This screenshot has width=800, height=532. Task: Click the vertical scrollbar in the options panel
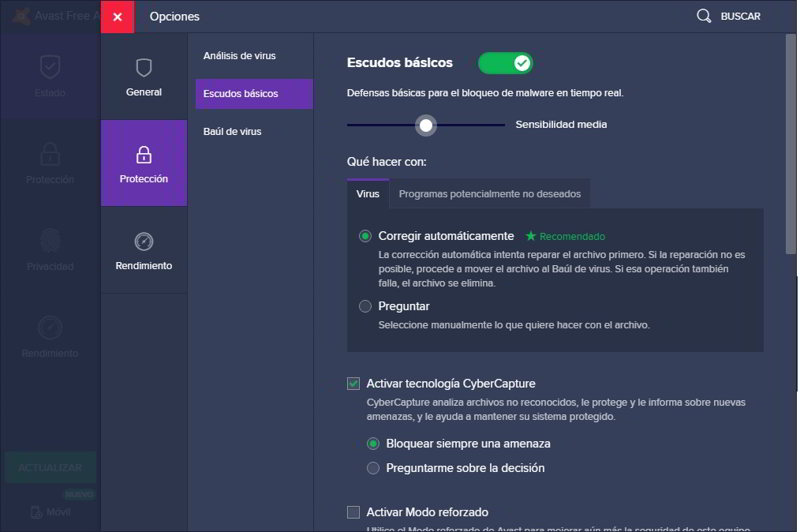tap(791, 144)
